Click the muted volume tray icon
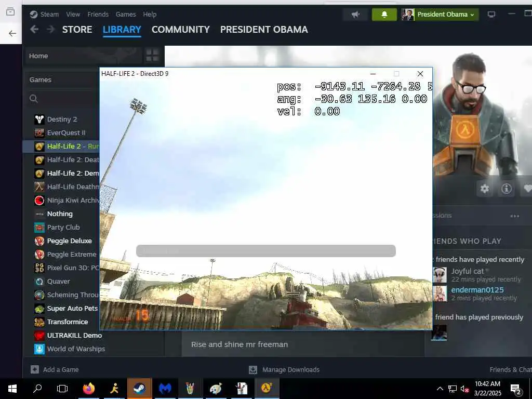 (x=464, y=389)
